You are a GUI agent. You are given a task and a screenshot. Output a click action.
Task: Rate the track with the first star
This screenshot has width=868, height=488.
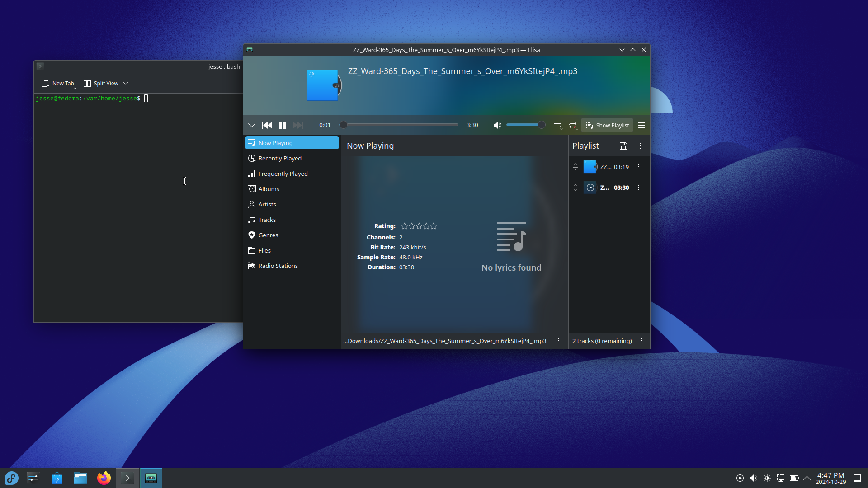pyautogui.click(x=405, y=226)
